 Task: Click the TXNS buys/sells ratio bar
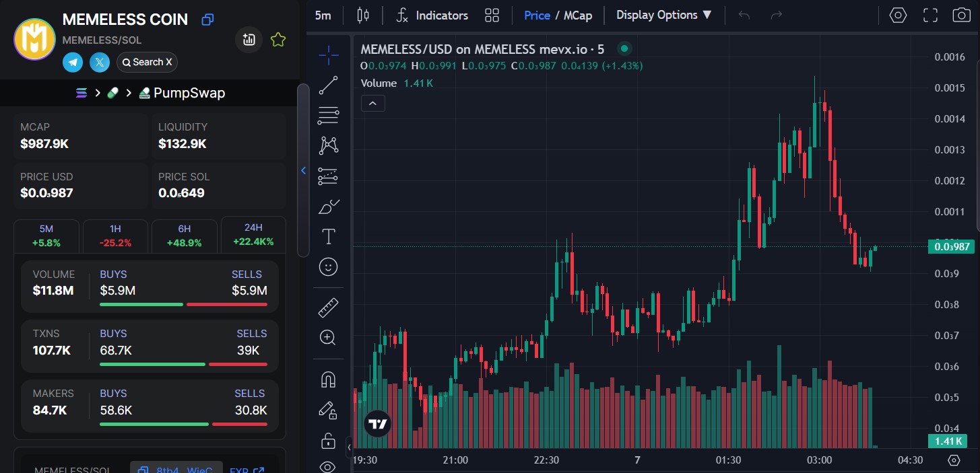183,364
